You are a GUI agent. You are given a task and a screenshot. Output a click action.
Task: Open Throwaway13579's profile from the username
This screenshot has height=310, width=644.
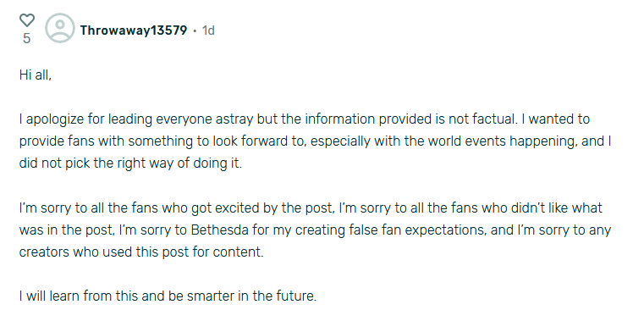pos(134,30)
